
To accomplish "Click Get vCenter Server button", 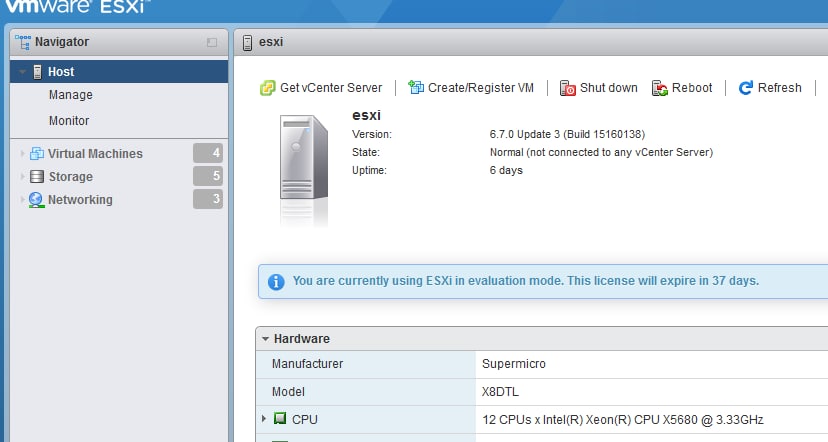I will click(321, 88).
